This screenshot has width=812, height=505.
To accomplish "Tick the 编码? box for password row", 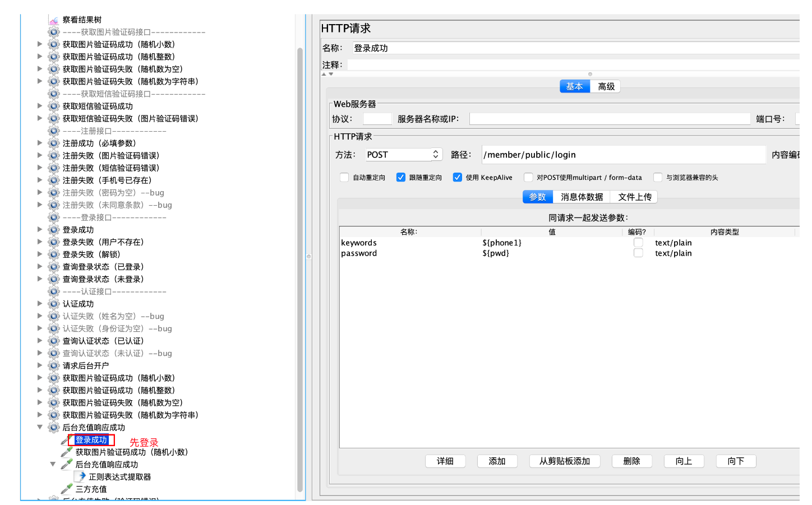I will (638, 253).
